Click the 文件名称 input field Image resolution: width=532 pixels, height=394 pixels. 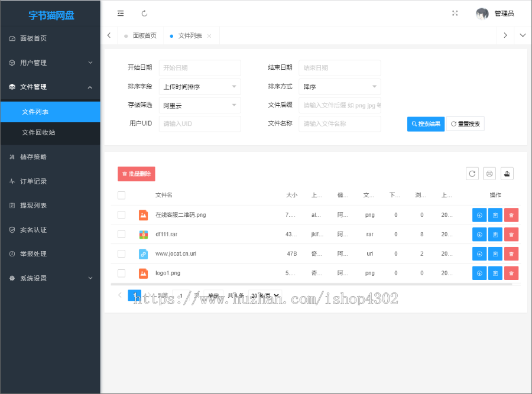[340, 124]
